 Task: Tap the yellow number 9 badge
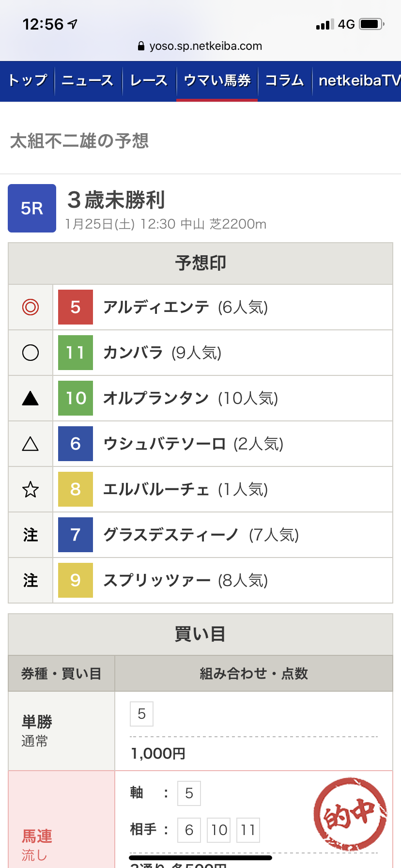(x=76, y=580)
